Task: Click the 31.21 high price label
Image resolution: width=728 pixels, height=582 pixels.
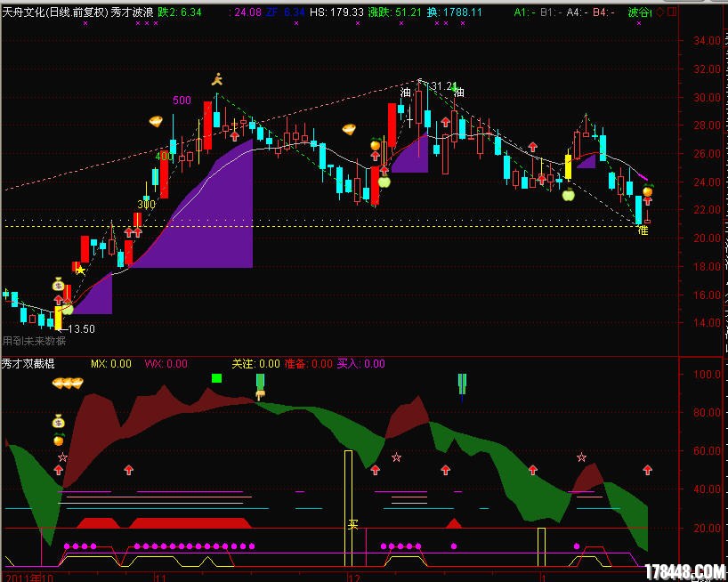Action: coord(443,86)
